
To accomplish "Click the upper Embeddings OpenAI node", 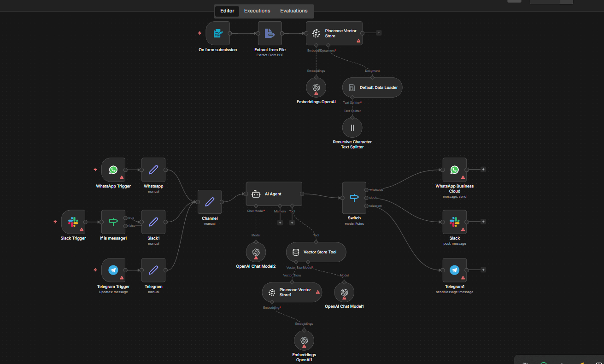I will coord(316,87).
